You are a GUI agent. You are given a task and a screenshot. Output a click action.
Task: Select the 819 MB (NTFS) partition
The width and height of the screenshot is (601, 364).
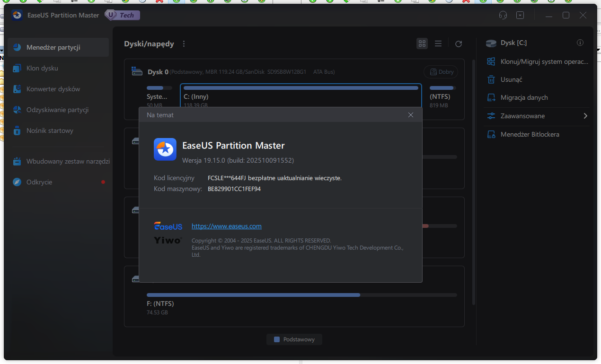[442, 97]
